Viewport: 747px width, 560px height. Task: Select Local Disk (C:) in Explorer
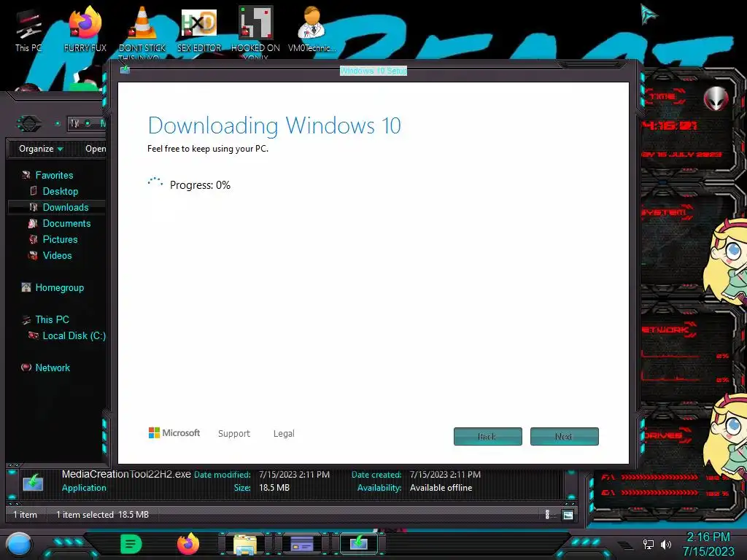[x=74, y=335]
